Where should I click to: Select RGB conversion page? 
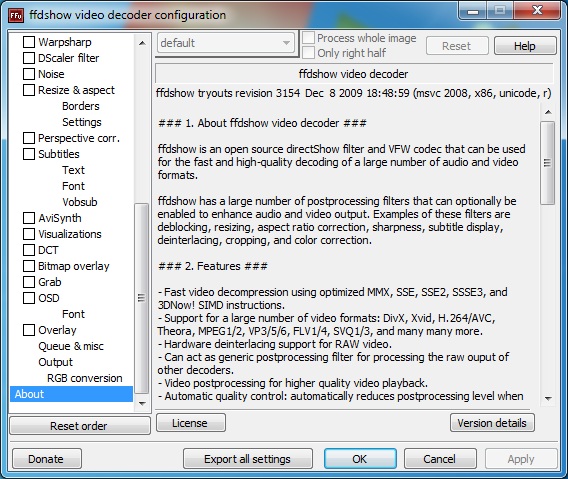coord(85,378)
